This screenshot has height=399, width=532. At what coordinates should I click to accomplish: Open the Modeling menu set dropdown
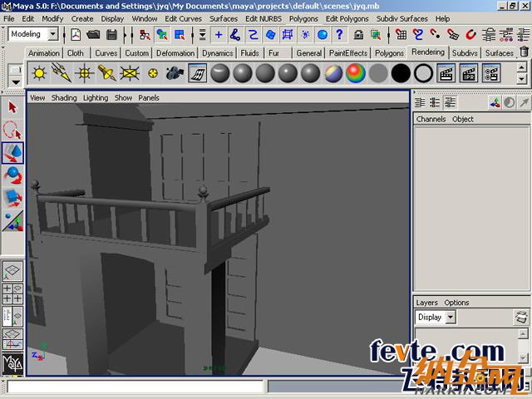coord(33,34)
